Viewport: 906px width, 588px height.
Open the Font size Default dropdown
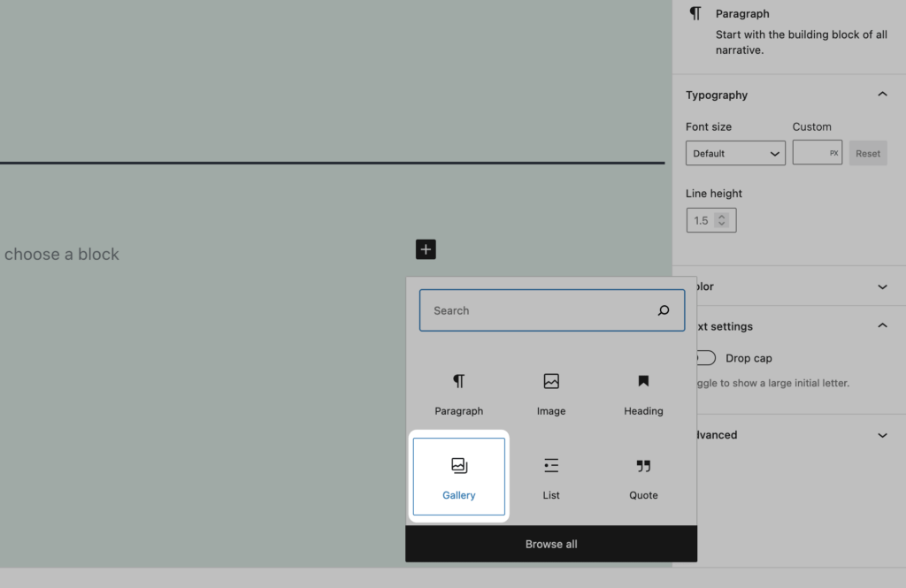(735, 152)
